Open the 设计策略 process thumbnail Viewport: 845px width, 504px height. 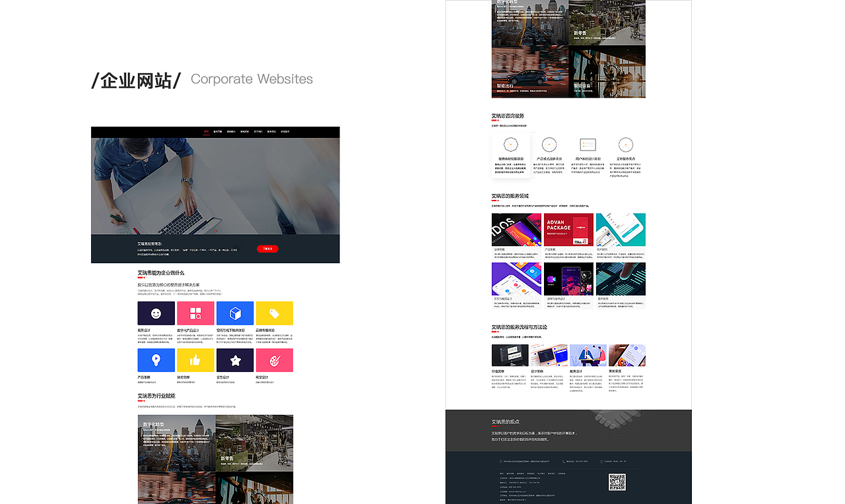(x=549, y=355)
